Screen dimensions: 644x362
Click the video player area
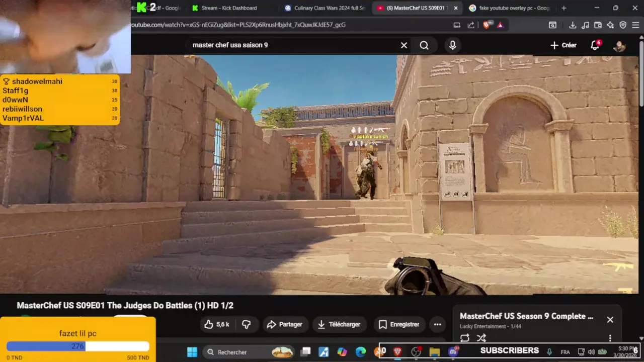[x=319, y=174]
